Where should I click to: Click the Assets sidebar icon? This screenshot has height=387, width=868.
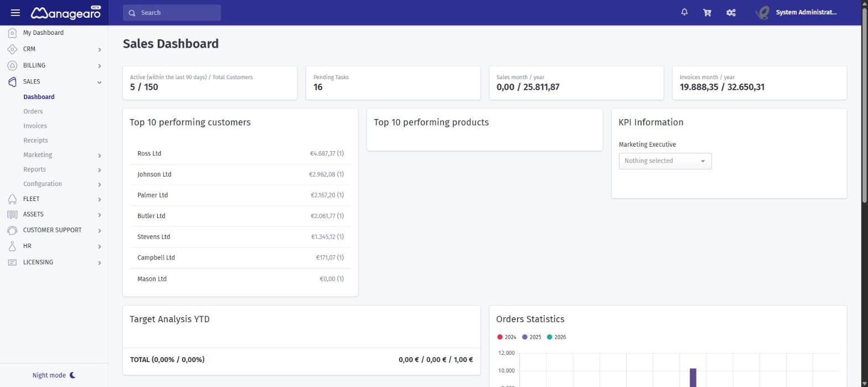click(12, 214)
